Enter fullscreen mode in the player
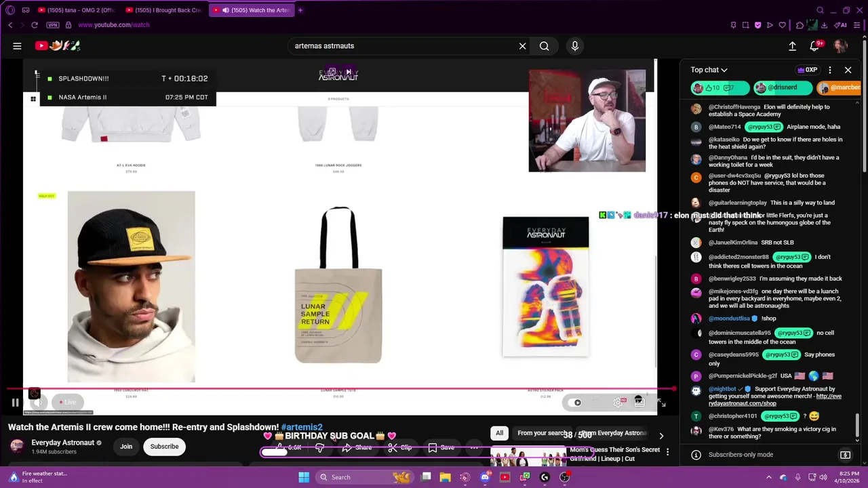The height and width of the screenshot is (488, 868). click(x=661, y=403)
